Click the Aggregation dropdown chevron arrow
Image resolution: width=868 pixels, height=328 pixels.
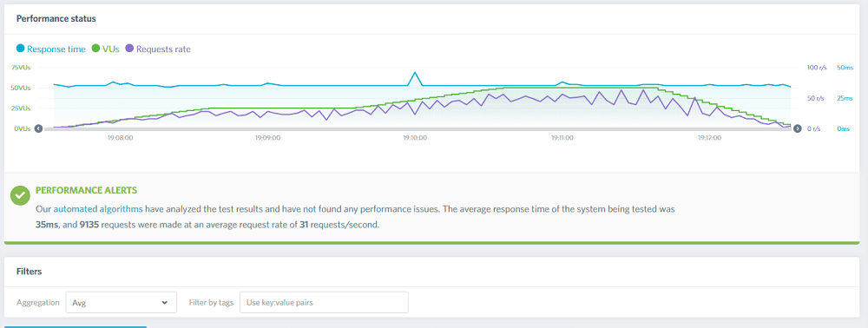[164, 303]
